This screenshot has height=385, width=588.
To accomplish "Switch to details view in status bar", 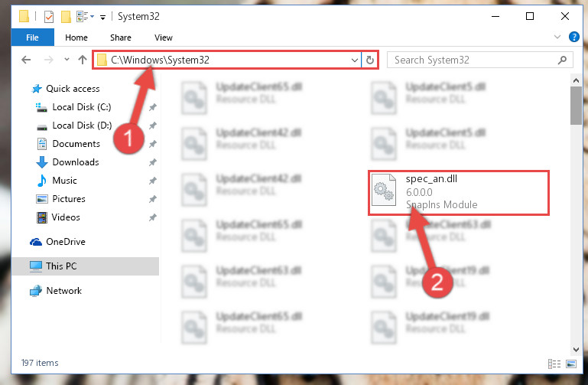I will (554, 364).
